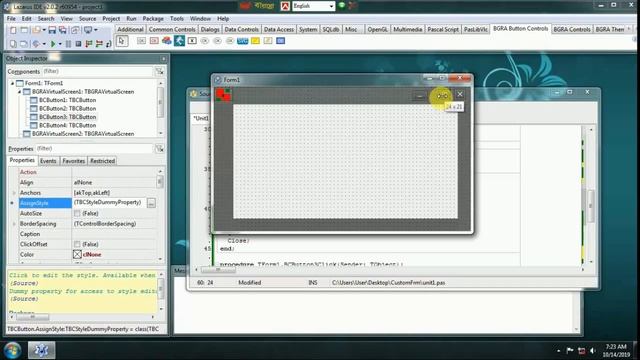Open the build mode dropdown arrow

click(44, 44)
